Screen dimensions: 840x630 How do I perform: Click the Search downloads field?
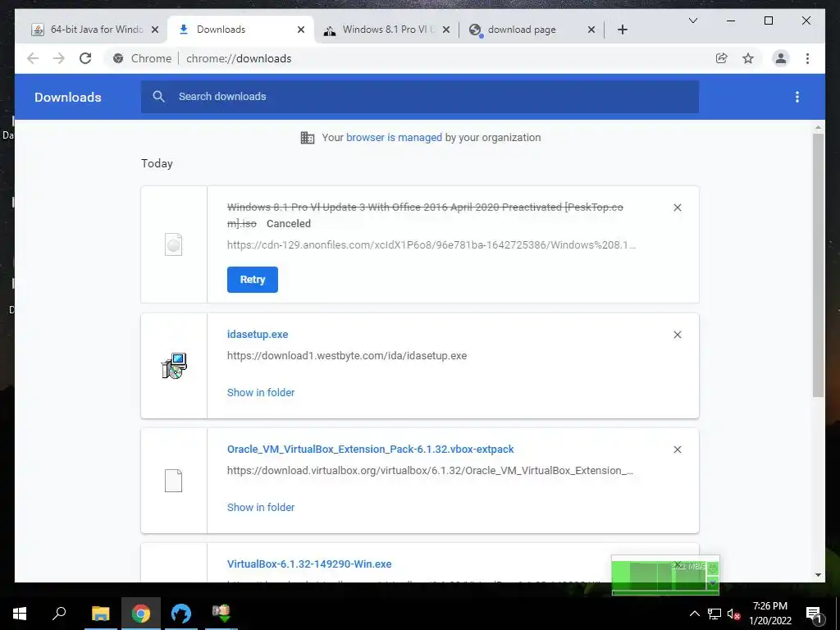[420, 97]
